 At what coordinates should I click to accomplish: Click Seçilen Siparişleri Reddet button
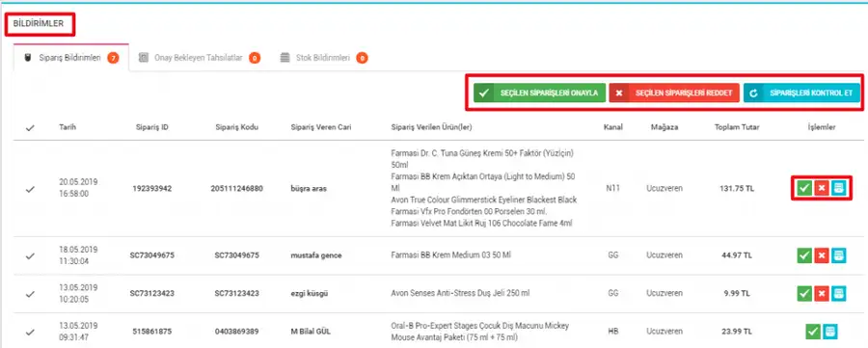[x=674, y=93]
